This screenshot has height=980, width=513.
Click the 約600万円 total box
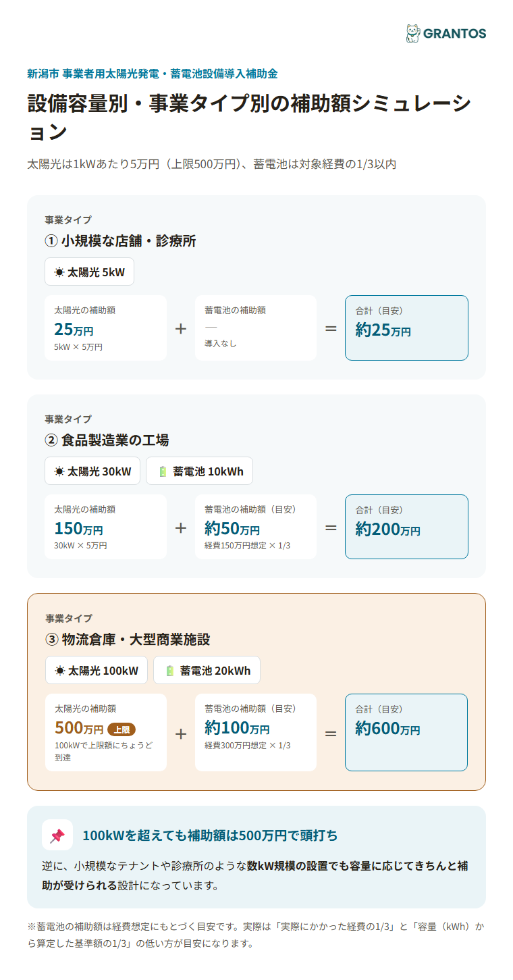point(406,733)
